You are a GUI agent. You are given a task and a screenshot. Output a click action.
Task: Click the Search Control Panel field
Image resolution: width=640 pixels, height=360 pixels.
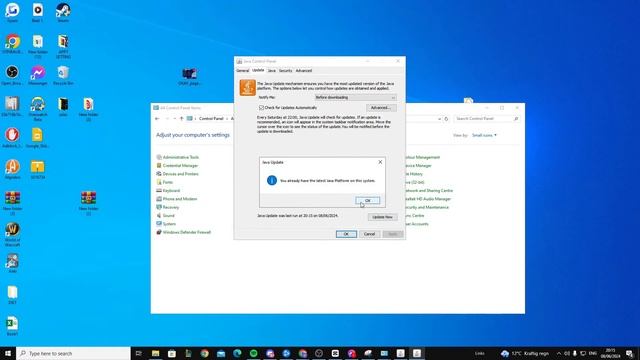[486, 118]
